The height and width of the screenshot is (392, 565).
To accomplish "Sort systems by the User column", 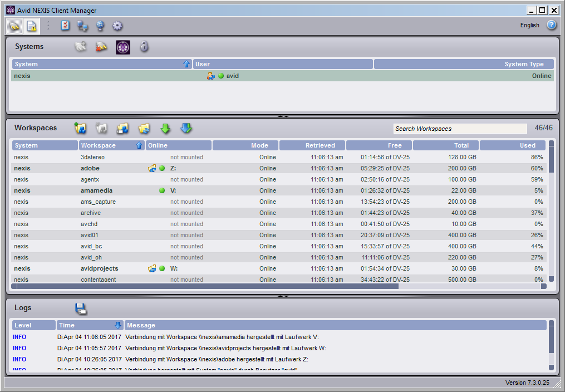I will click(x=283, y=64).
